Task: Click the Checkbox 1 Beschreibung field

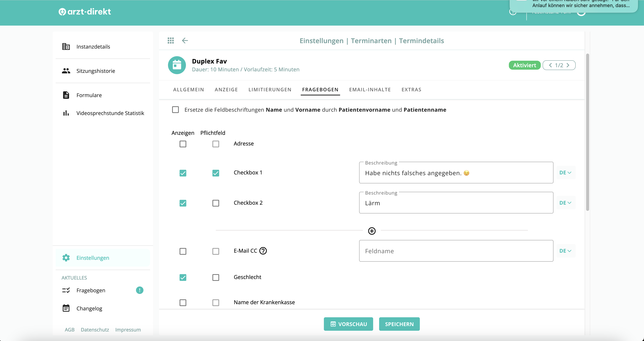Action: click(456, 173)
